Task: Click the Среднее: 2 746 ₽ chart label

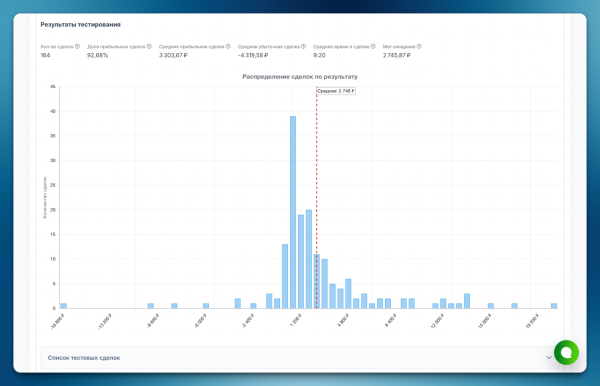Action: 336,91
